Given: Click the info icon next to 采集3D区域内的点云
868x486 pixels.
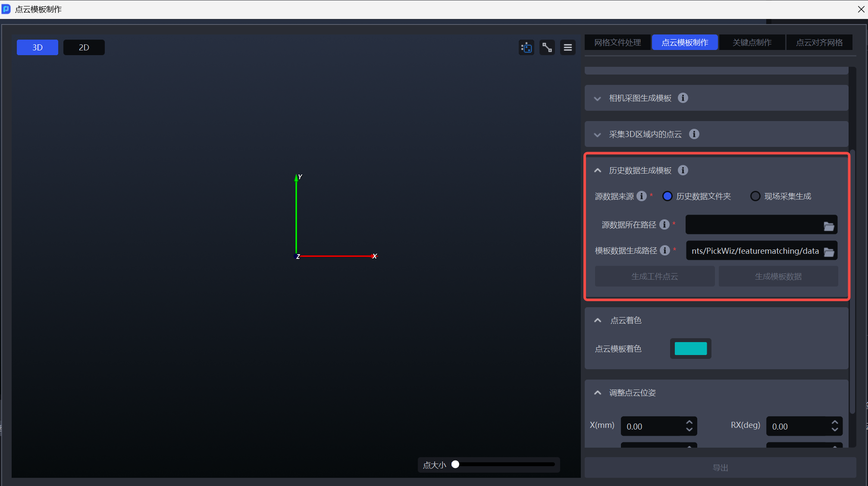Looking at the screenshot, I should pos(694,134).
